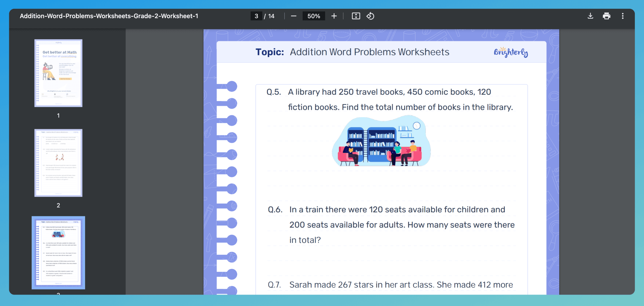Viewport: 644px width, 306px height.
Task: Click the 50% zoom level display
Action: (x=313, y=16)
